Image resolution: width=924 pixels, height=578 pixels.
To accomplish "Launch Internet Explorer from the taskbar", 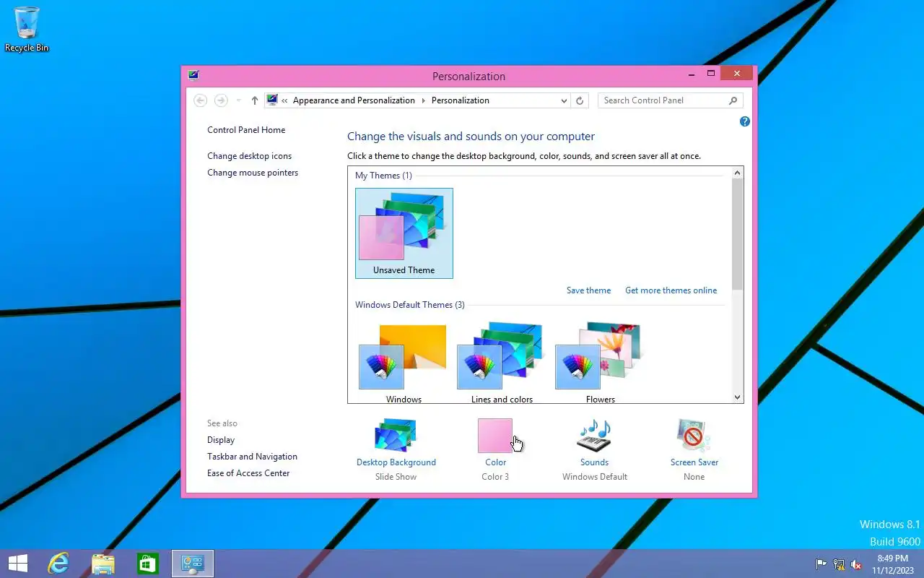I will coord(58,564).
